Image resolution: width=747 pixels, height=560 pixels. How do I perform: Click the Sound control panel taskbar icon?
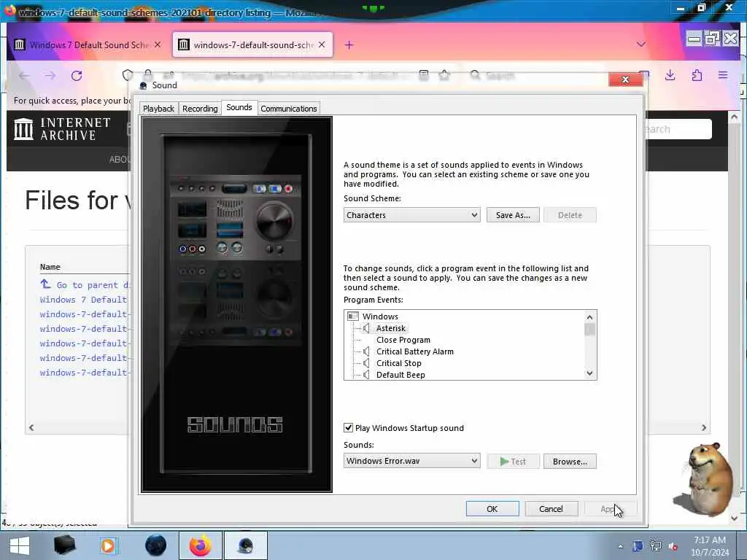(246, 545)
